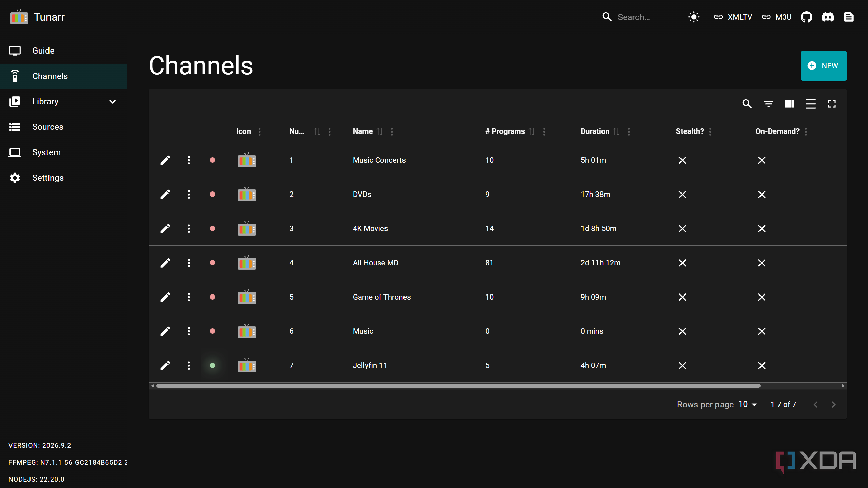Sort by Number column arrows
The height and width of the screenshot is (488, 868).
coord(317,131)
